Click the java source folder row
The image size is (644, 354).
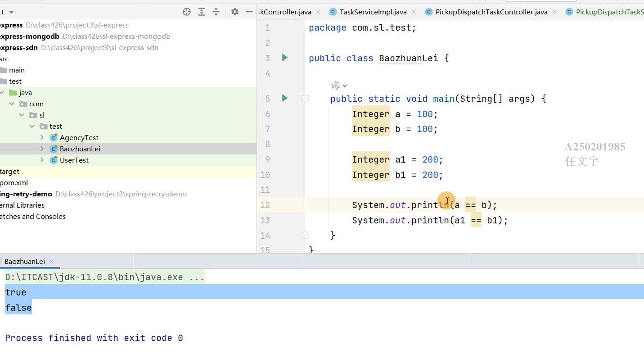tap(128, 92)
